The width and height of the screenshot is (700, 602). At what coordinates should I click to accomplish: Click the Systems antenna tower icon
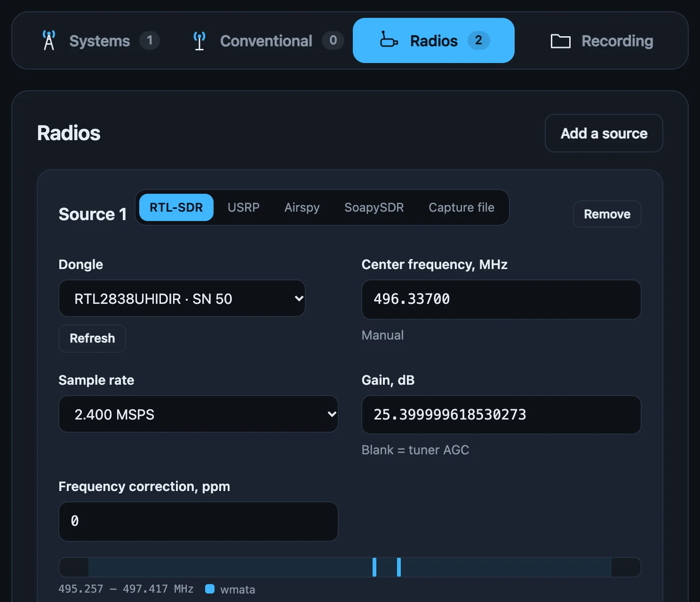click(49, 40)
